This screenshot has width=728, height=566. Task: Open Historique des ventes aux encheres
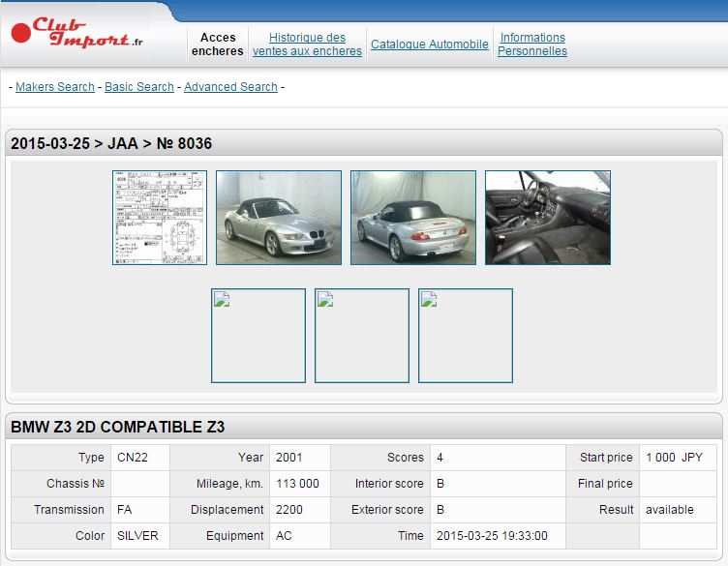(307, 45)
